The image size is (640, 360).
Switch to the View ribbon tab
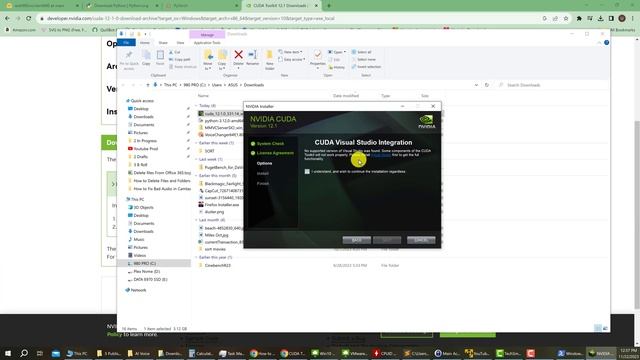[x=180, y=42]
